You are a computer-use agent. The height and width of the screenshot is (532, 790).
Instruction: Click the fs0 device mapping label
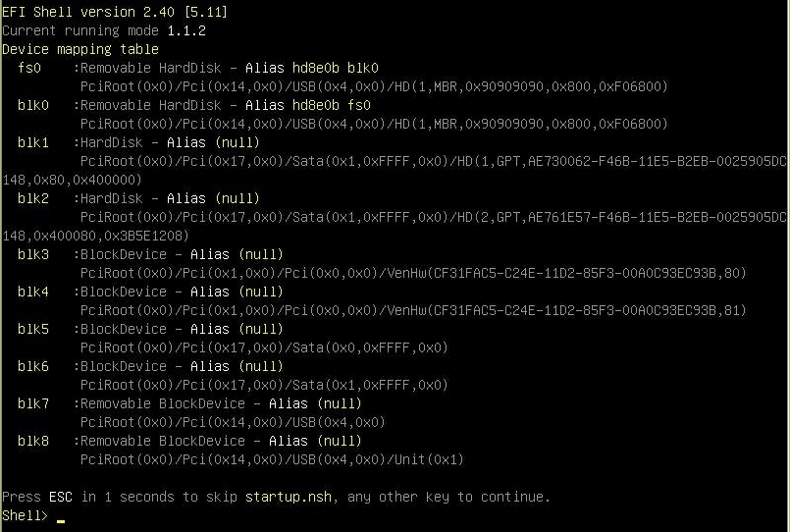click(29, 68)
